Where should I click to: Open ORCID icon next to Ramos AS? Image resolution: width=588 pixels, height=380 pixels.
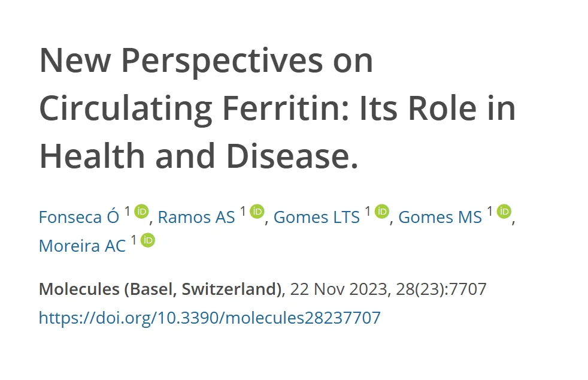257,212
